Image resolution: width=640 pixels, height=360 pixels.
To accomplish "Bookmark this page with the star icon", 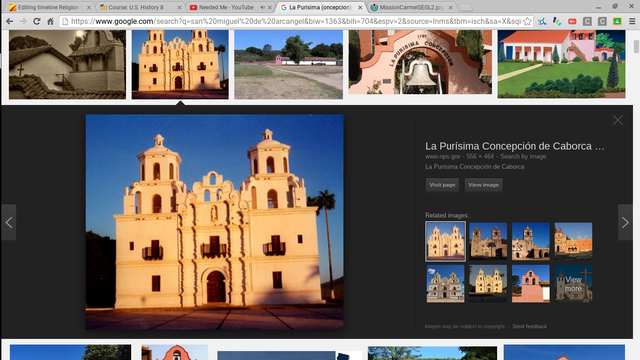I will 527,21.
